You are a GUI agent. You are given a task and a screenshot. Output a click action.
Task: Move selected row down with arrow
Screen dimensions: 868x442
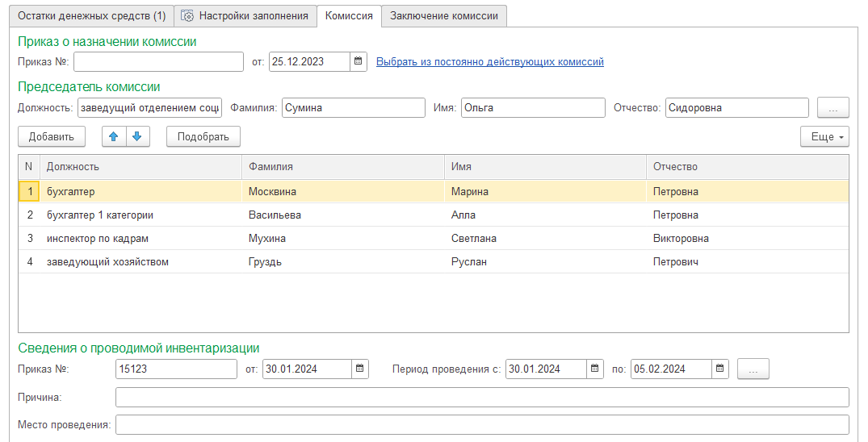point(138,136)
